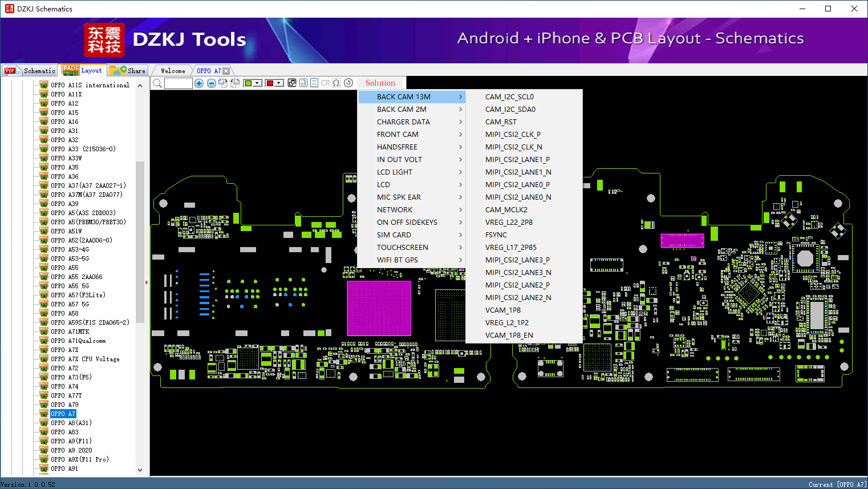868x489 pixels.
Task: Click the blue-lined page icon in toolbar
Action: coord(314,83)
